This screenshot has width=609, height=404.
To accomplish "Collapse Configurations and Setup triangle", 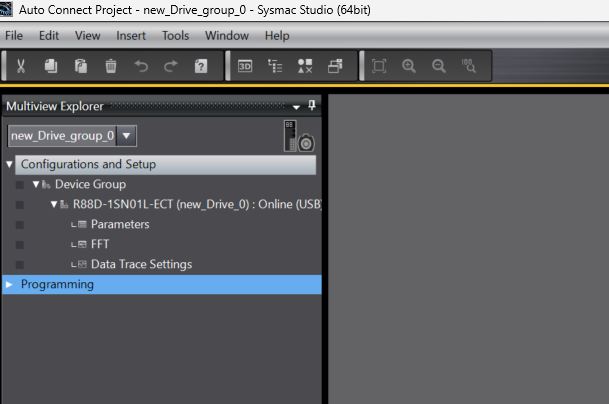I will tap(10, 164).
